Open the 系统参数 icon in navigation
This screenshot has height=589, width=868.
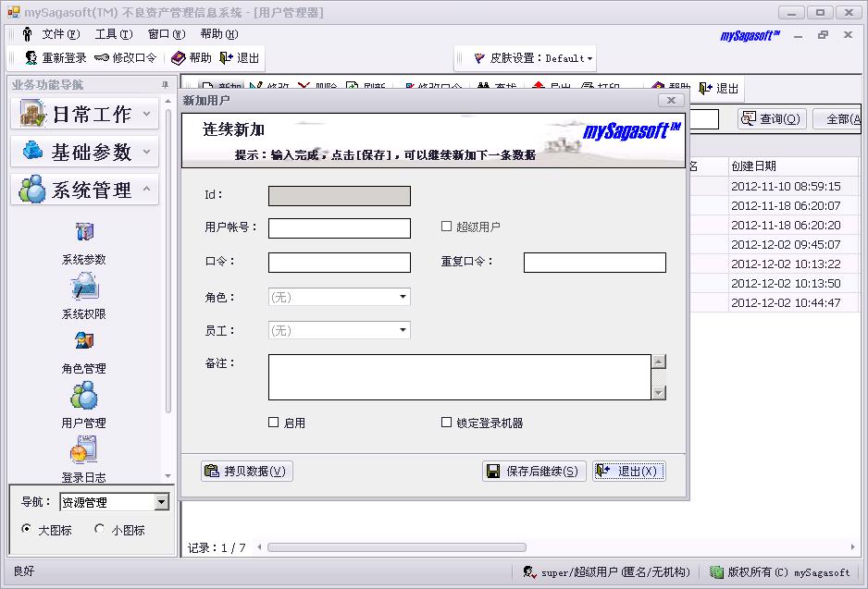(x=84, y=232)
